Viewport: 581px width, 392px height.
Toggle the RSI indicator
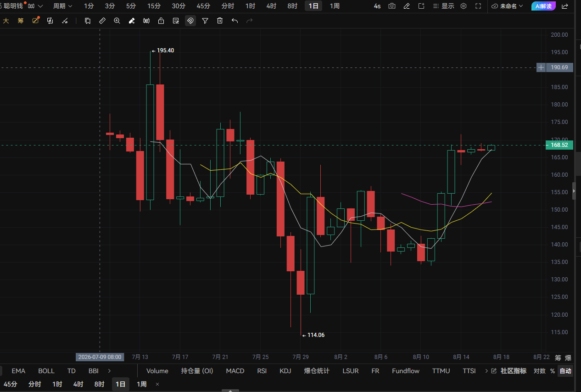(262, 371)
